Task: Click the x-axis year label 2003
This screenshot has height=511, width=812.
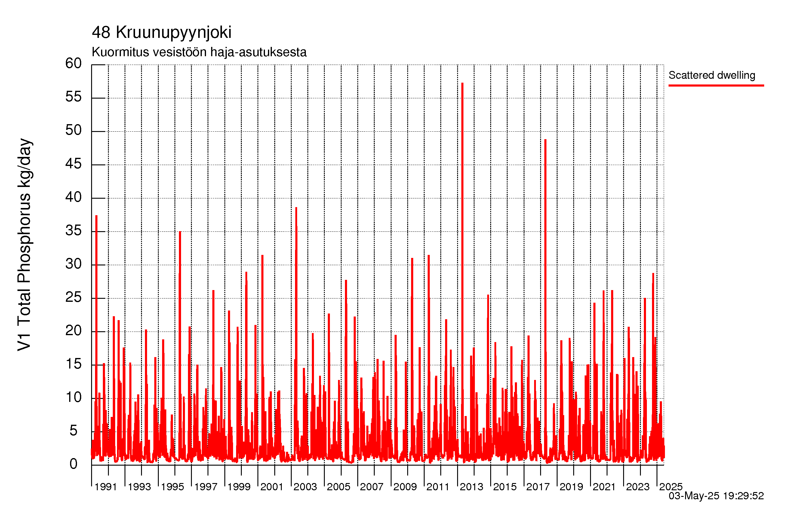Action: 305,487
